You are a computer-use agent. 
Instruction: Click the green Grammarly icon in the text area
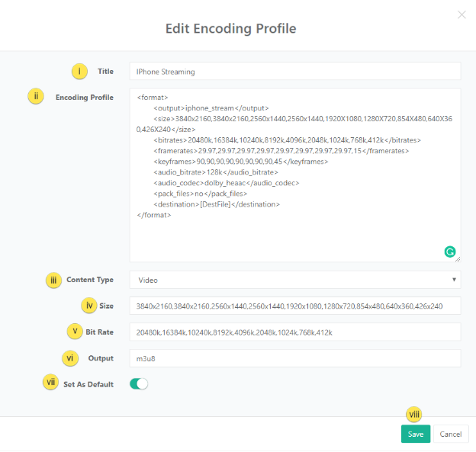(450, 251)
